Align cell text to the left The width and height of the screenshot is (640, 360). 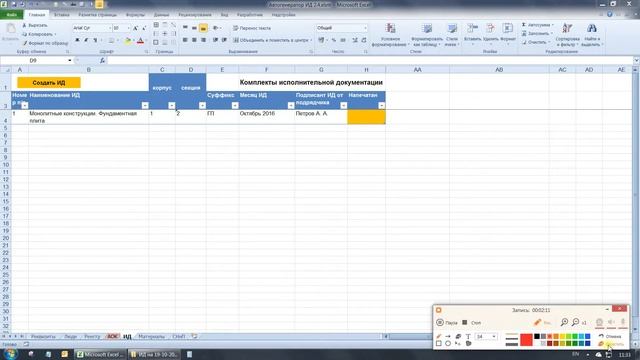coord(185,40)
